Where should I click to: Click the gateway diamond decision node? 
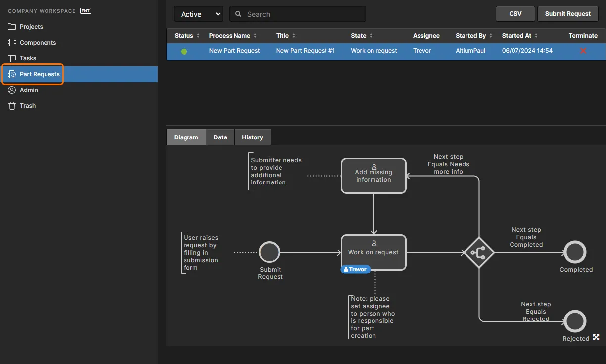[x=478, y=253]
